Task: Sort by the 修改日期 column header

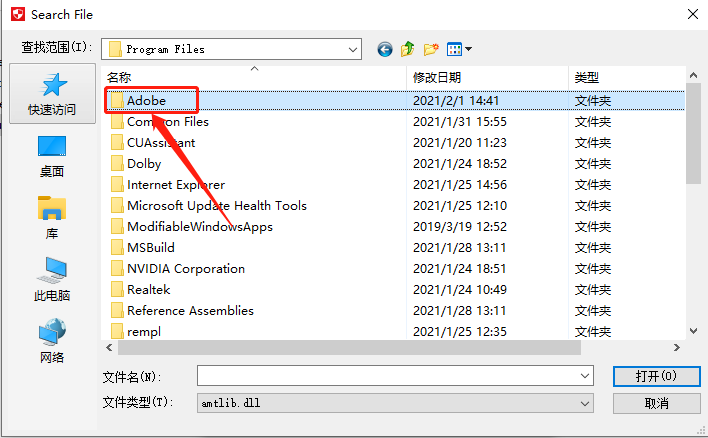Action: pos(487,78)
